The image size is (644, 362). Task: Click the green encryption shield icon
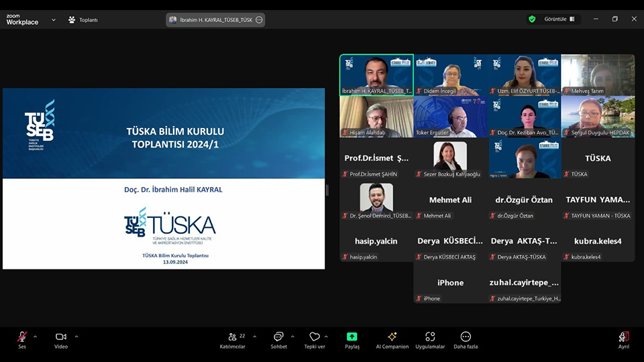click(x=532, y=19)
